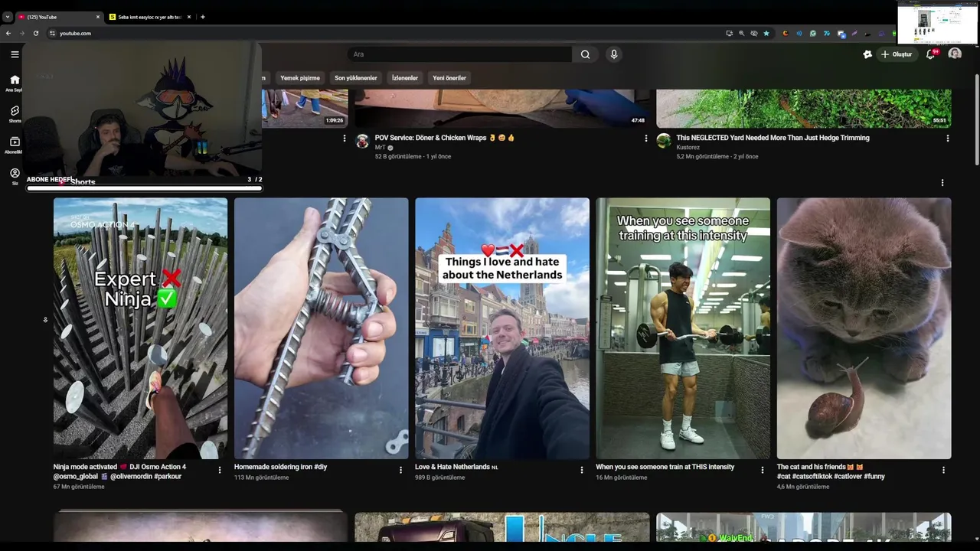
Task: Focus the YouTube 'Ara' search field
Action: click(459, 54)
